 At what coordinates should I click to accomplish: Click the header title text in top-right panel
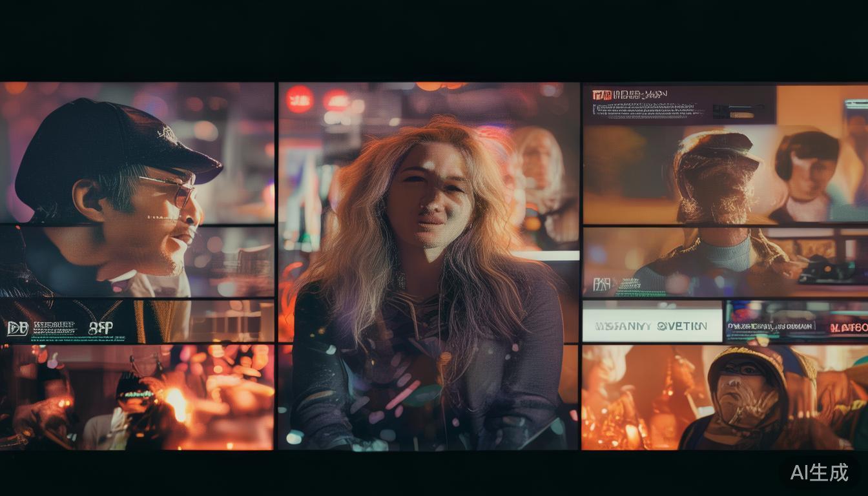click(639, 94)
